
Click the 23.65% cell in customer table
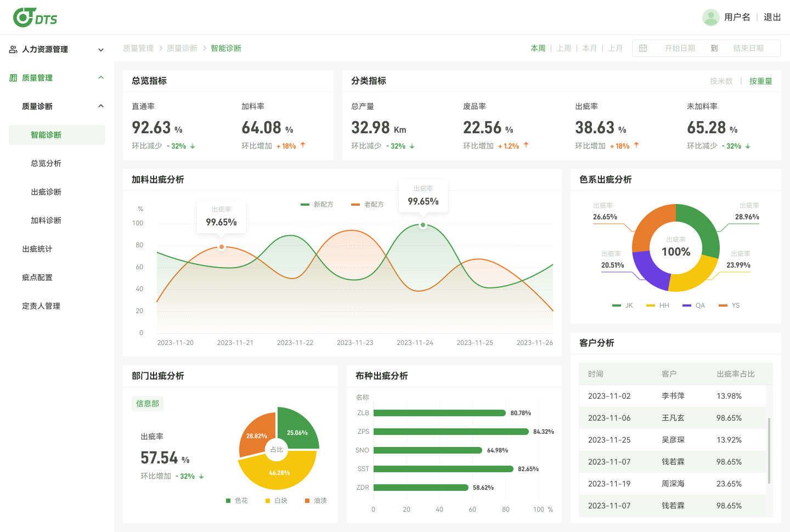pos(729,484)
